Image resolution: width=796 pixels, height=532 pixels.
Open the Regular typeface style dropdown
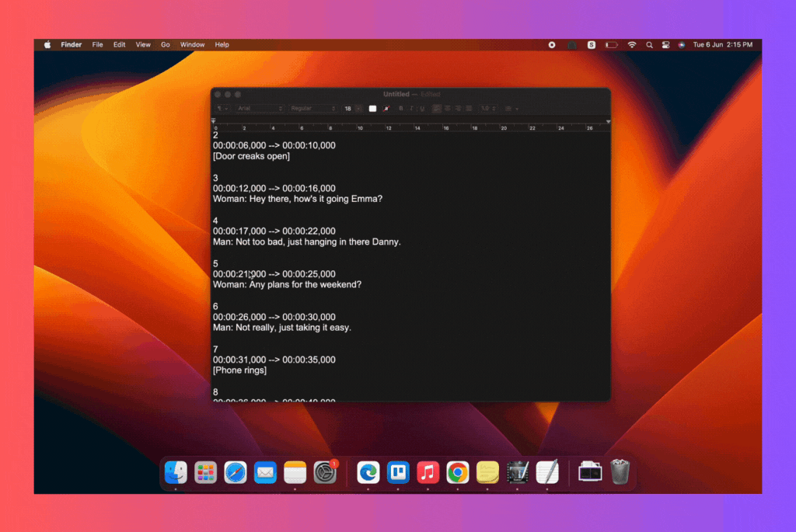313,109
